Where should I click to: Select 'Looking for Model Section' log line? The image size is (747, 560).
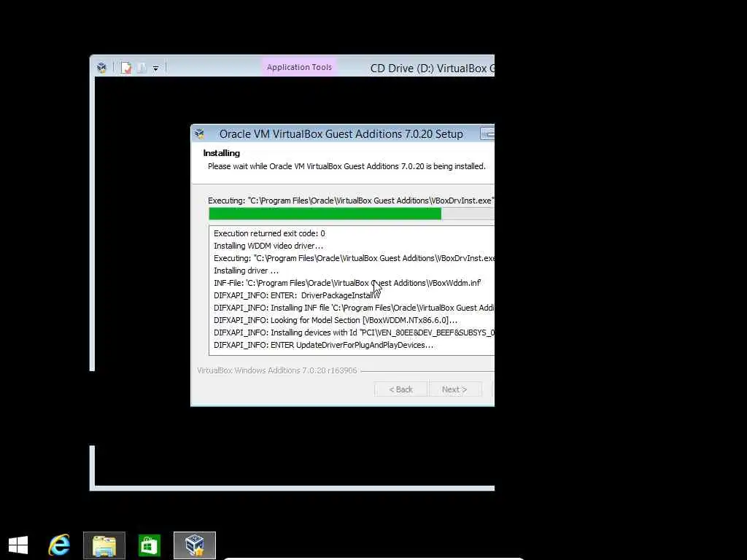pyautogui.click(x=336, y=320)
